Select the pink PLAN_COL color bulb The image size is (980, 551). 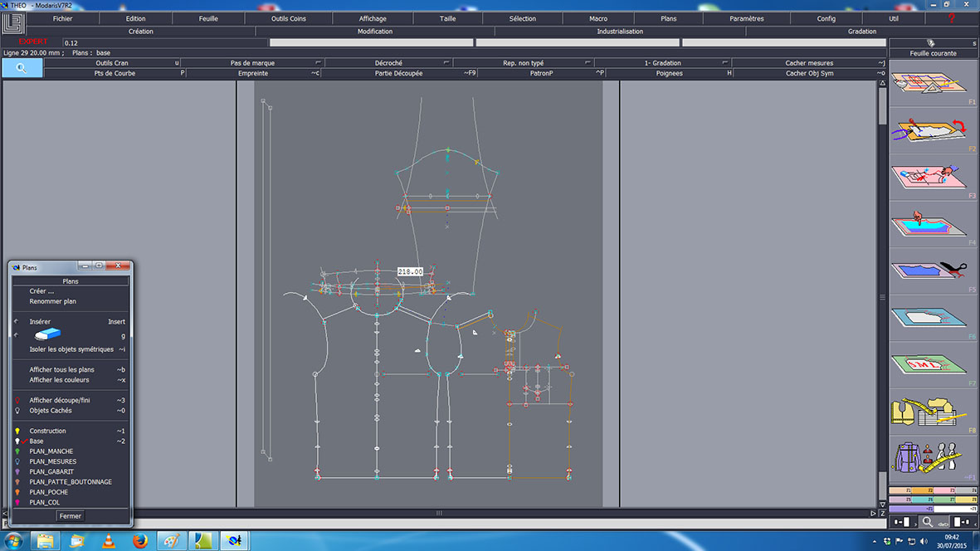pyautogui.click(x=17, y=502)
